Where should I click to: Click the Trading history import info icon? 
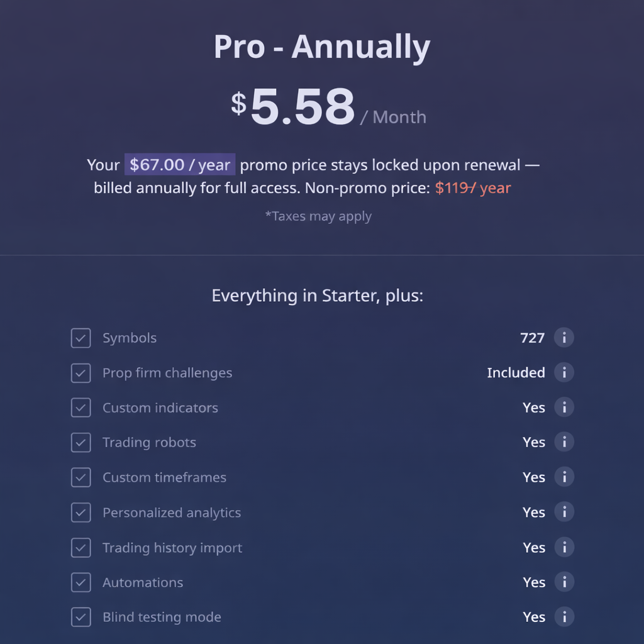[564, 547]
